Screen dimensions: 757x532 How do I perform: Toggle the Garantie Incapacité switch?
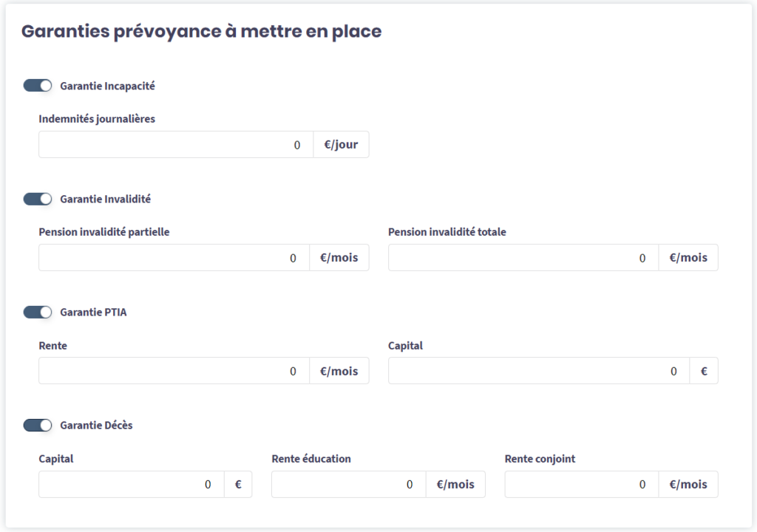pos(38,86)
